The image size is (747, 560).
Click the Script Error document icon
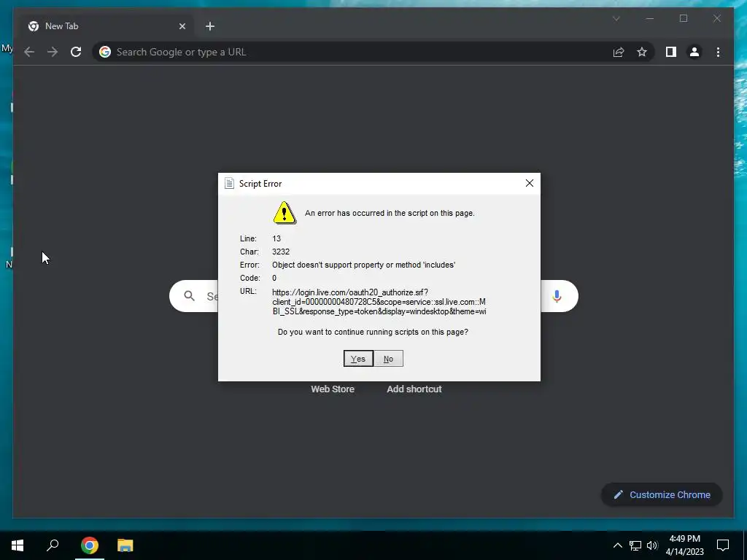(229, 183)
